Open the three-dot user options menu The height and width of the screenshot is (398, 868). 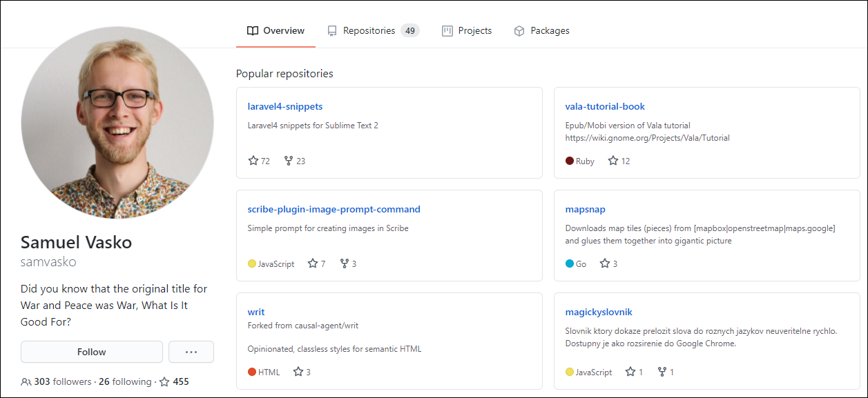[191, 352]
